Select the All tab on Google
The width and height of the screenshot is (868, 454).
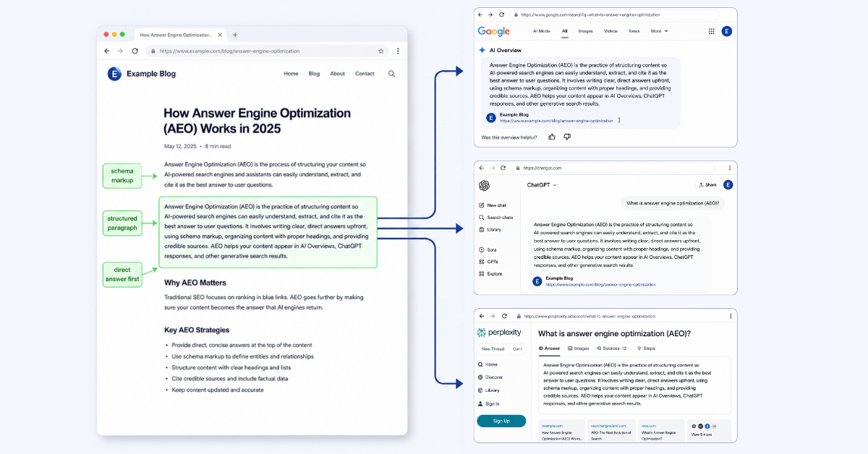pyautogui.click(x=564, y=31)
